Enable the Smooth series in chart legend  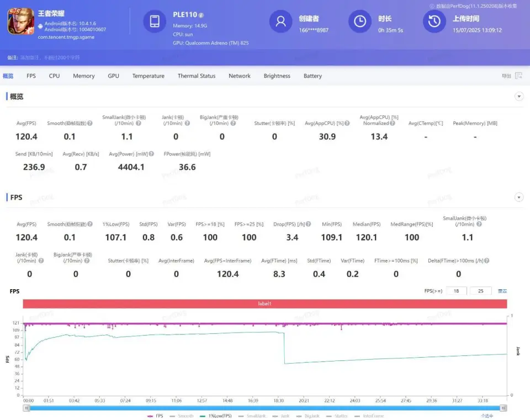[x=182, y=416]
